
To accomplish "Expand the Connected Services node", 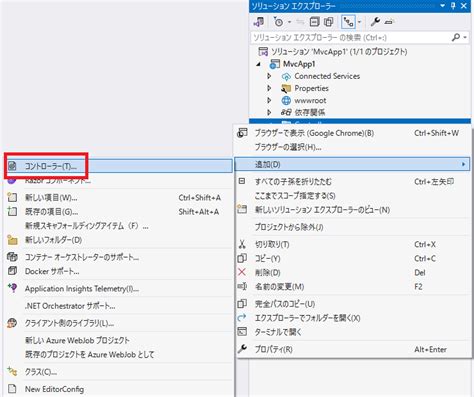I will click(269, 76).
